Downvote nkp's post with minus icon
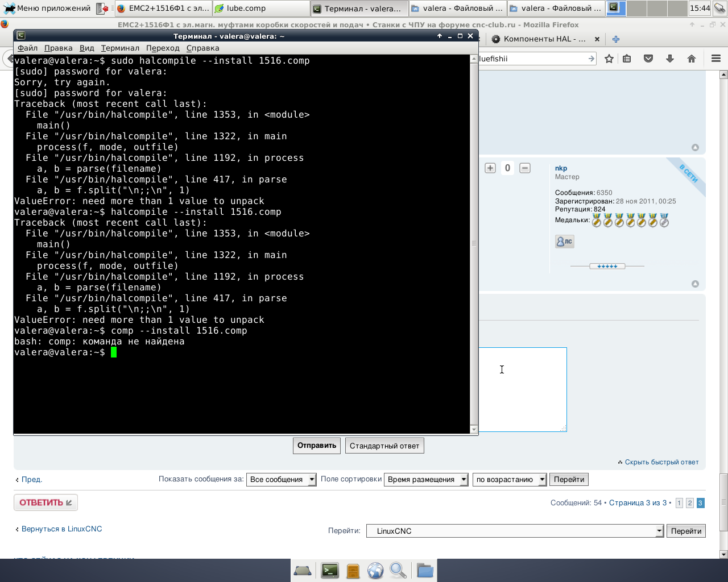This screenshot has width=728, height=582. [525, 168]
